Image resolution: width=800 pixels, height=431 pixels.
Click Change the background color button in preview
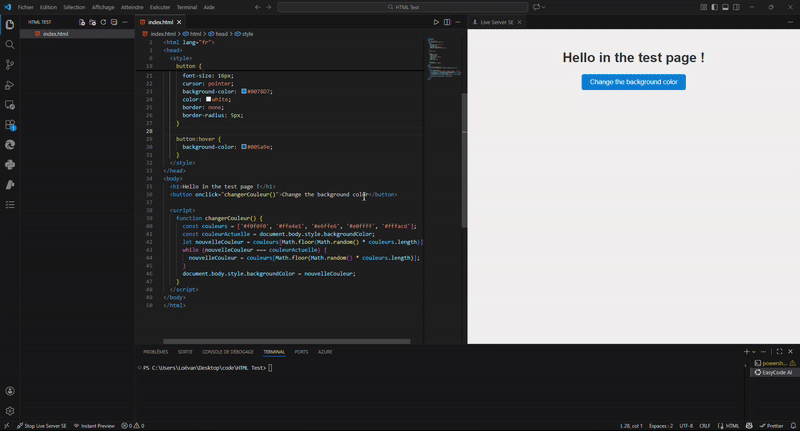point(634,82)
